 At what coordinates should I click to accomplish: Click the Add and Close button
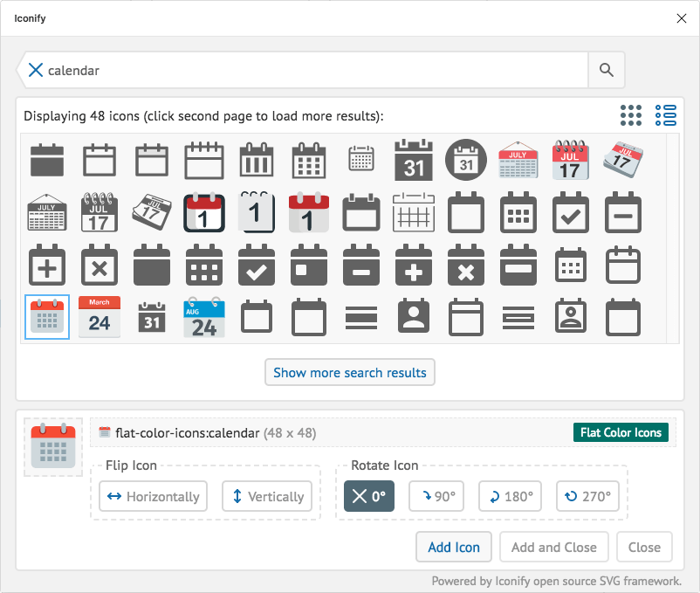(554, 548)
